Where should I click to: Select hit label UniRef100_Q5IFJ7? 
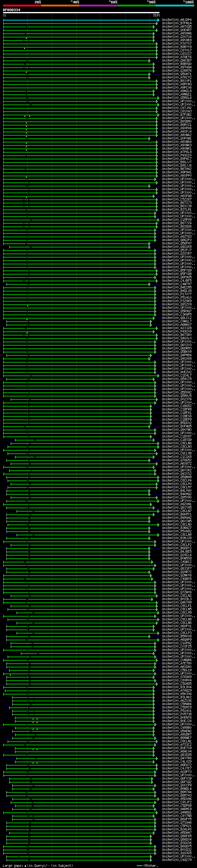coord(177,250)
